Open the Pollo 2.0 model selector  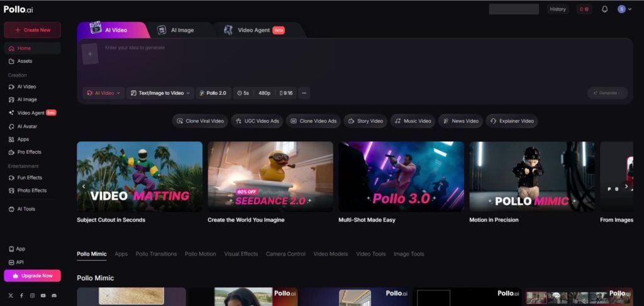click(x=213, y=93)
